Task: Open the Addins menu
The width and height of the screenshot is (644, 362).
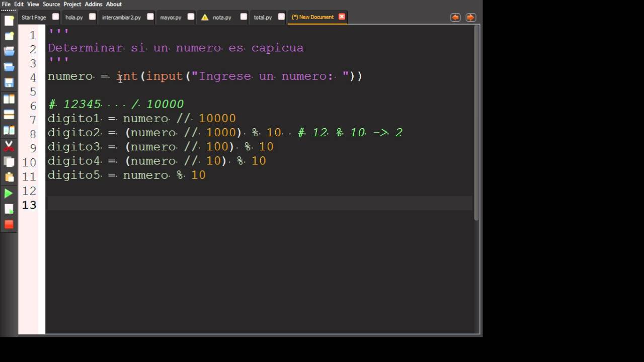Action: coord(94,4)
